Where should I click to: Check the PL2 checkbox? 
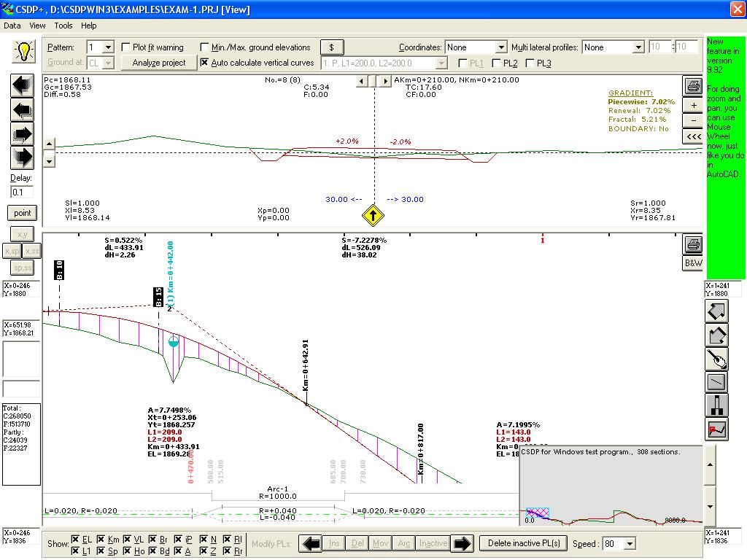[496, 63]
